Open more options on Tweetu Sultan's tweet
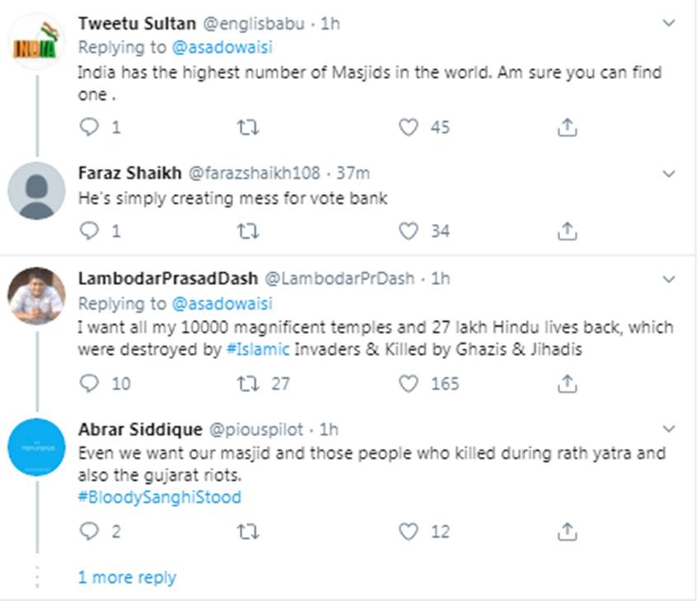Viewport: 700px width, 601px height. (x=669, y=23)
